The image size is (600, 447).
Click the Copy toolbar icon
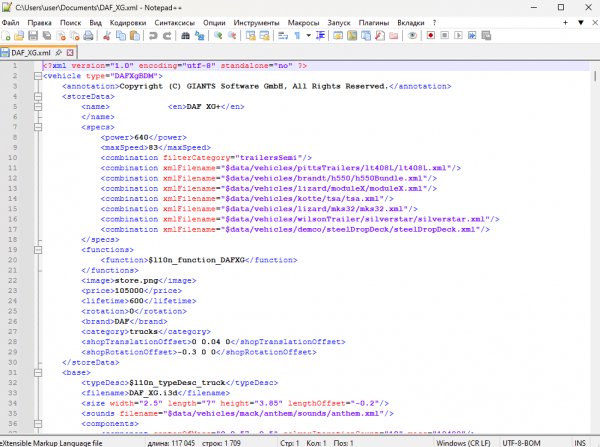click(121, 36)
